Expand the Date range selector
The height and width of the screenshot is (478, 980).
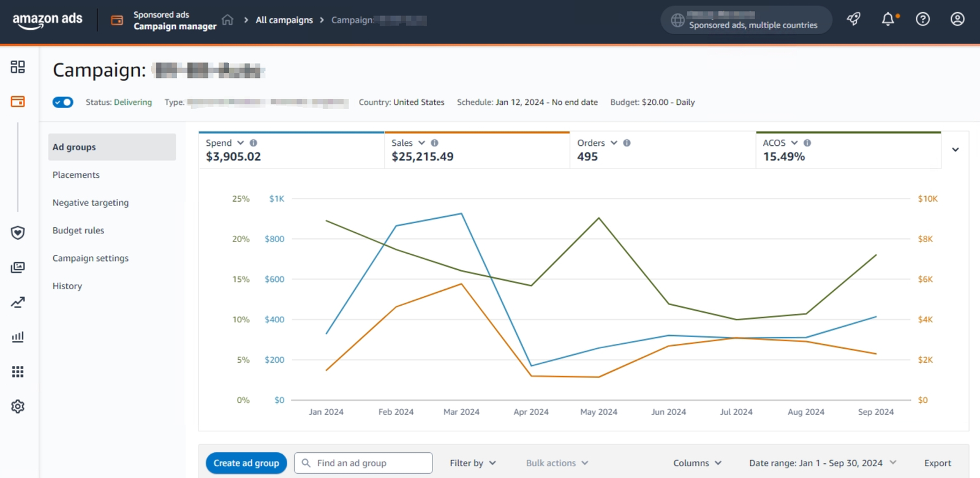click(822, 463)
